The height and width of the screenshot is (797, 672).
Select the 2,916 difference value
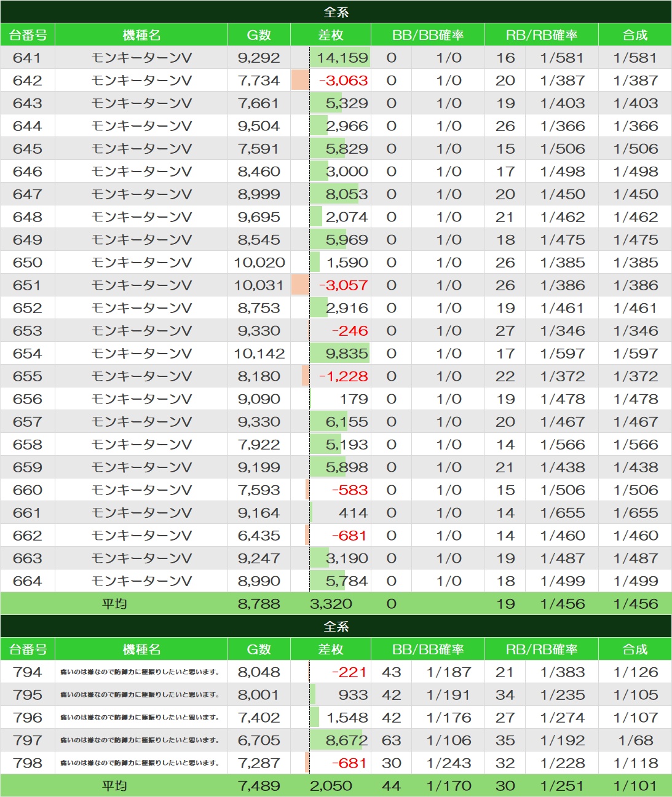(347, 308)
